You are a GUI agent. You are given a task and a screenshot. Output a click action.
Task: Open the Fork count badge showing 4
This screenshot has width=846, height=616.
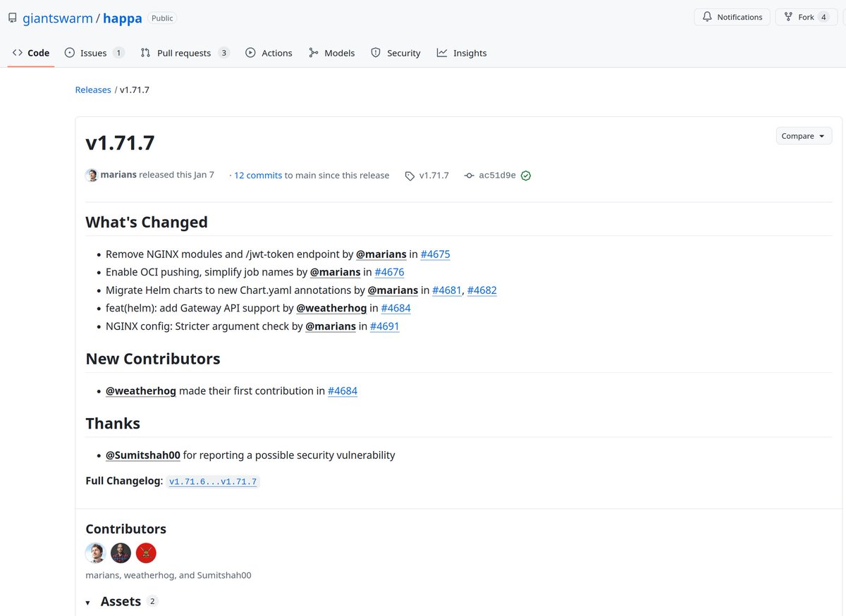tap(823, 17)
